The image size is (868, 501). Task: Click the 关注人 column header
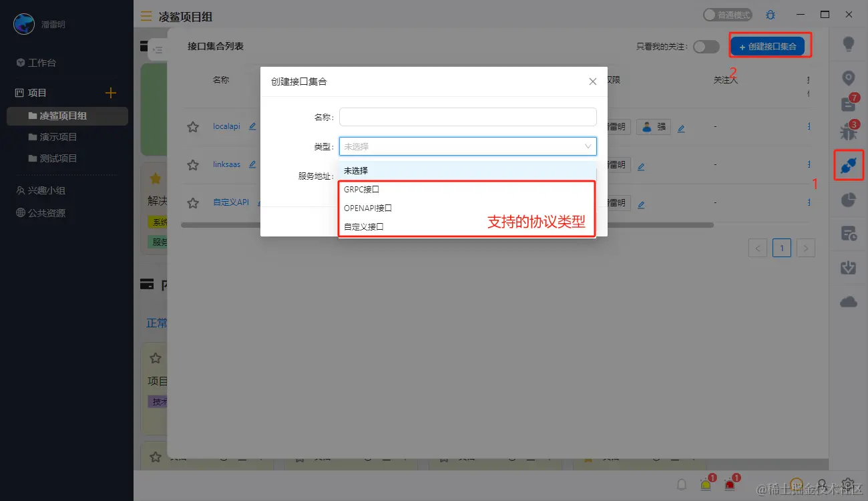[725, 79]
